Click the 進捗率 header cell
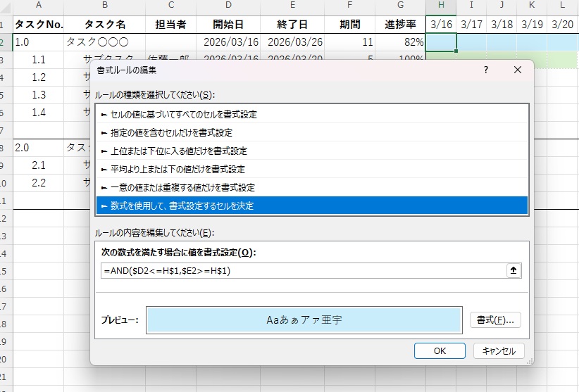Image resolution: width=579 pixels, height=392 pixels. point(399,24)
